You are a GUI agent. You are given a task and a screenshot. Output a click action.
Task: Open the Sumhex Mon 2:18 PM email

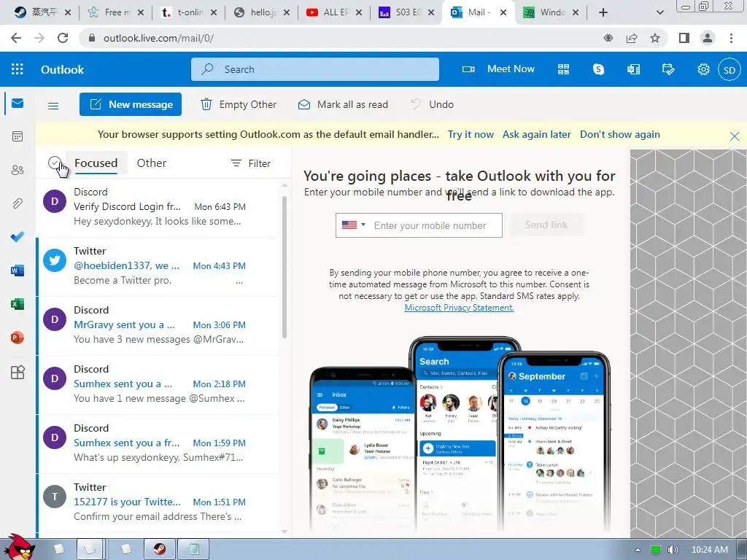point(158,384)
